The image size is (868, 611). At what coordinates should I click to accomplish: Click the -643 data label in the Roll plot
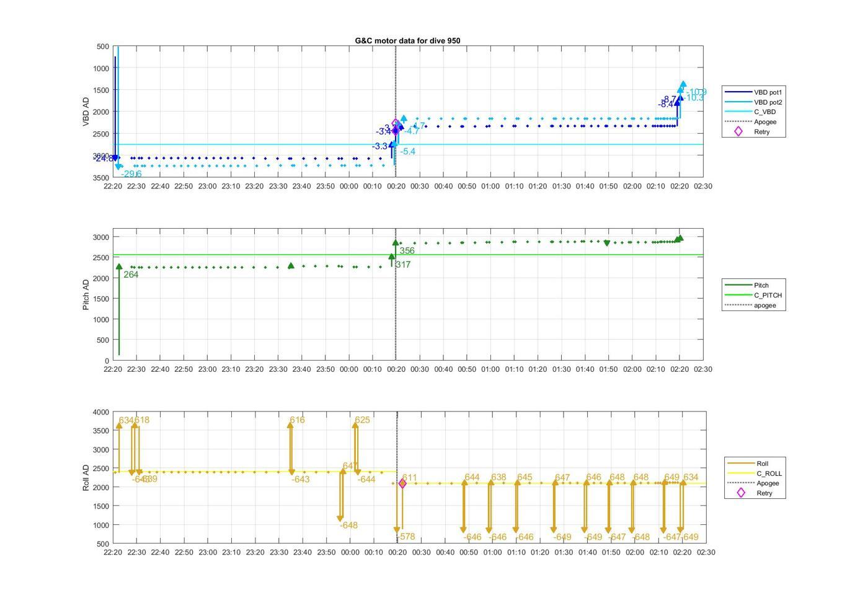pyautogui.click(x=301, y=479)
